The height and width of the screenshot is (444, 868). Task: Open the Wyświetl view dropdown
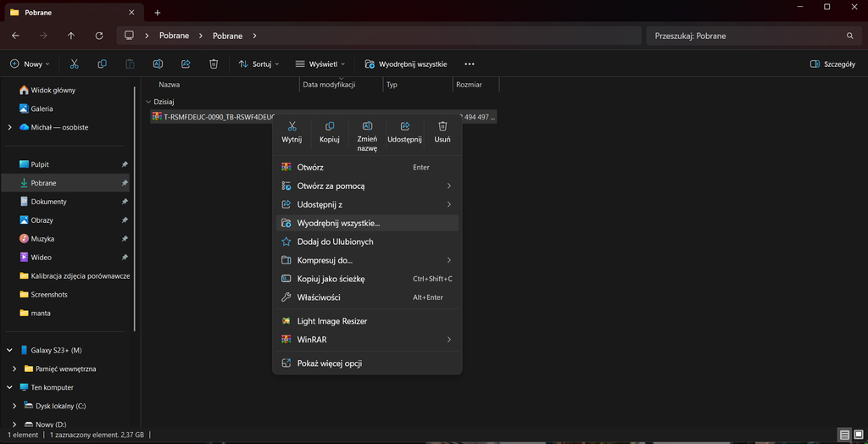click(x=320, y=64)
